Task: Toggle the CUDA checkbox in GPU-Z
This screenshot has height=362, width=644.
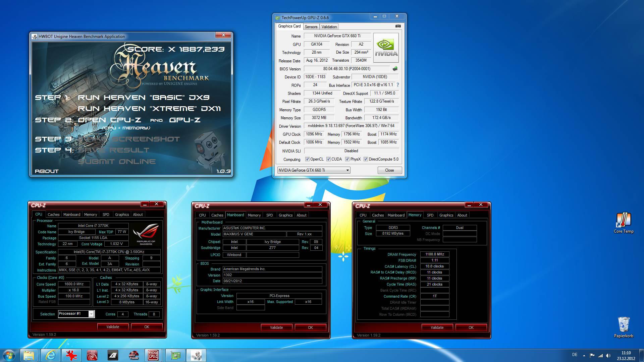Action: (x=328, y=159)
